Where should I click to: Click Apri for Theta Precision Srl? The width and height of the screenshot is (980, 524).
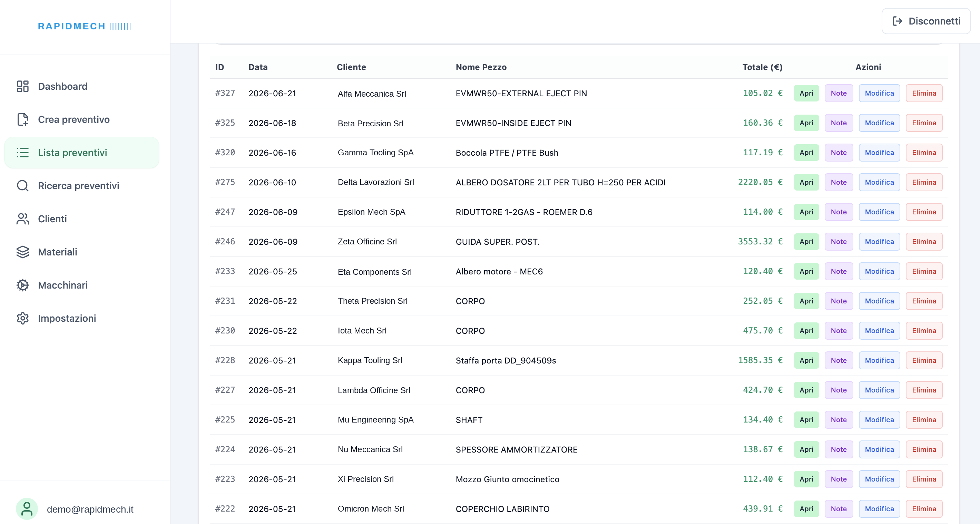click(806, 301)
